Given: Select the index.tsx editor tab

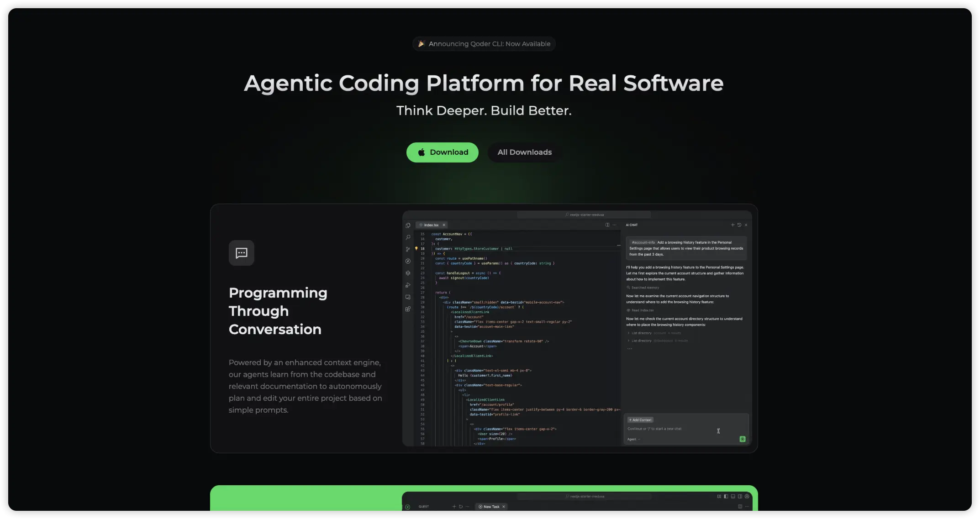Looking at the screenshot, I should (x=431, y=225).
